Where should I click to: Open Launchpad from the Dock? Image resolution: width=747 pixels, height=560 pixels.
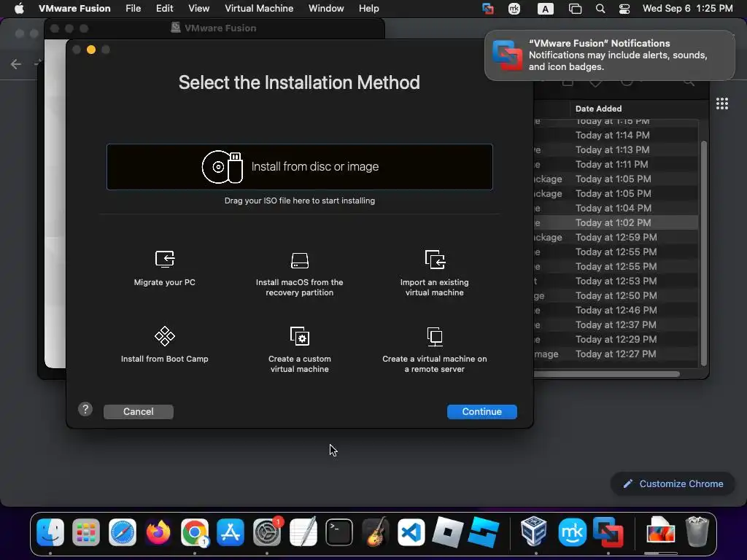click(x=86, y=532)
